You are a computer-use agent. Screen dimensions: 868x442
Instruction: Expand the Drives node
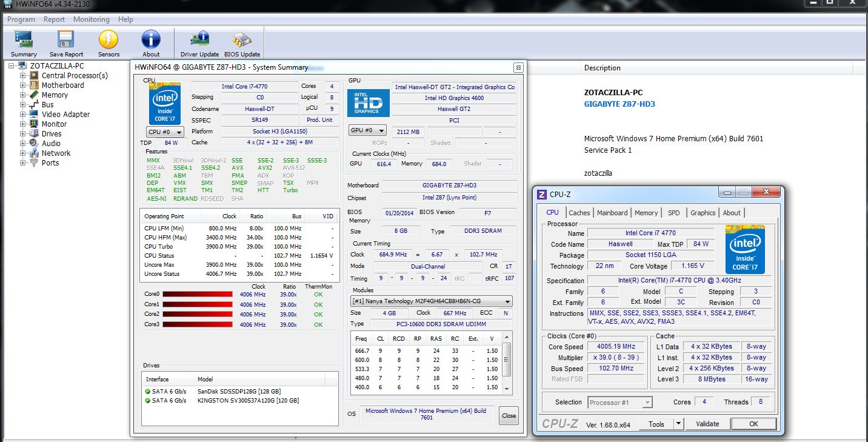click(x=23, y=134)
